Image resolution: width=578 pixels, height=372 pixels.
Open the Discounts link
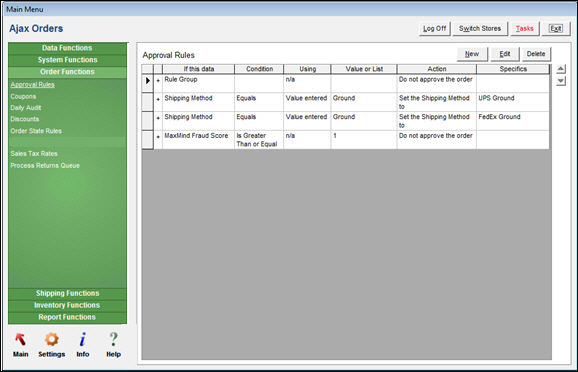[25, 119]
